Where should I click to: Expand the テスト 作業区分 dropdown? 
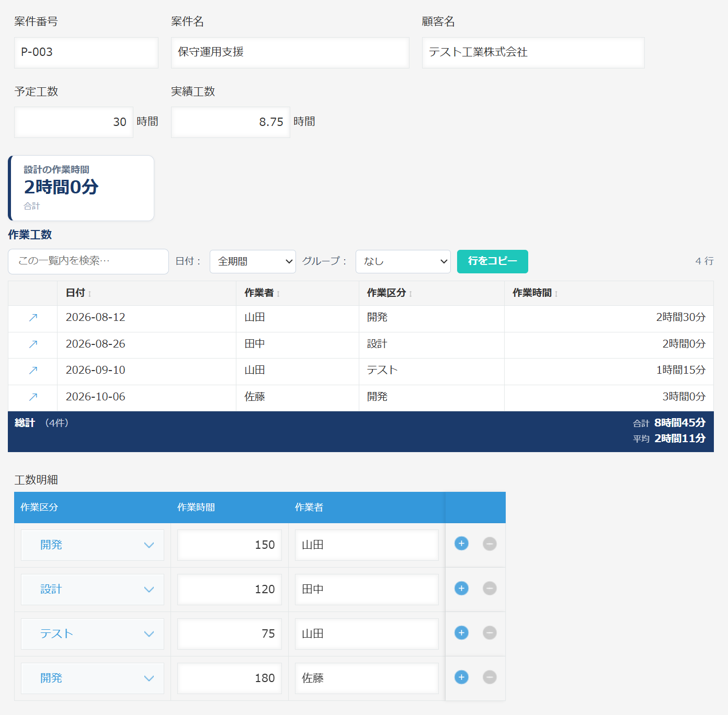click(x=93, y=634)
